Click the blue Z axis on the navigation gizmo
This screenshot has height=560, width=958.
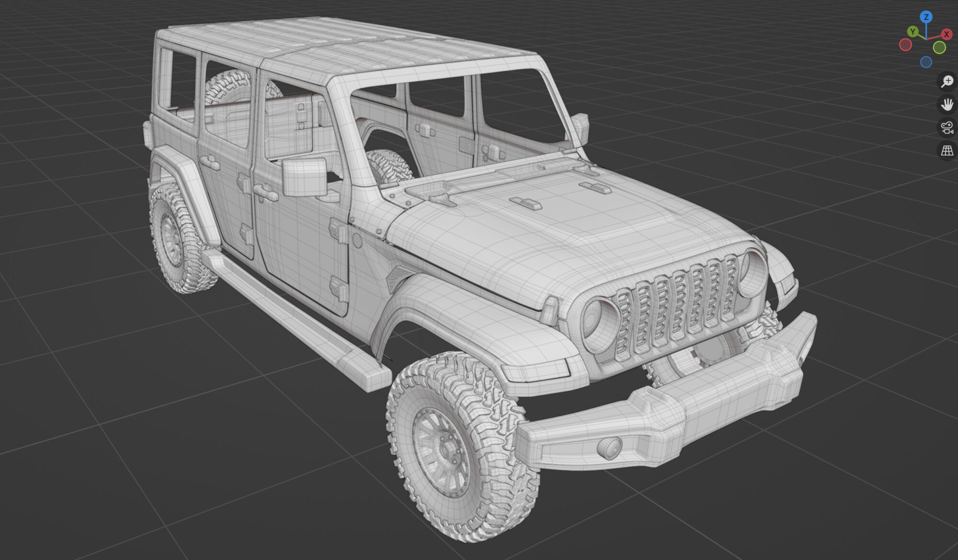926,17
